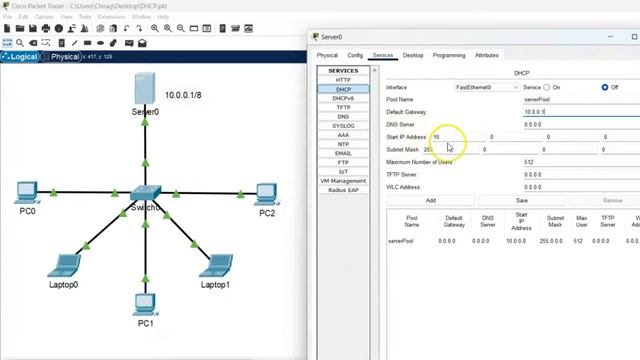Click the Add pool button
This screenshot has height=360, width=640.
click(x=431, y=200)
